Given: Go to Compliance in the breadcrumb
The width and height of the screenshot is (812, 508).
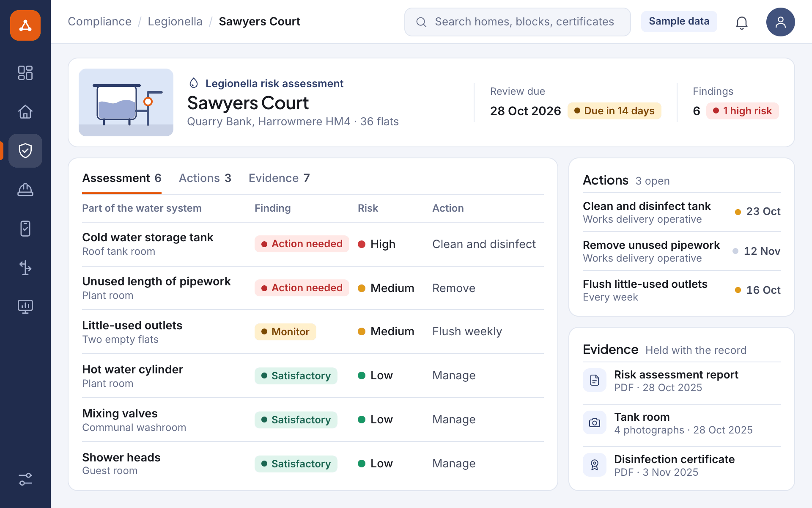Looking at the screenshot, I should (100, 22).
